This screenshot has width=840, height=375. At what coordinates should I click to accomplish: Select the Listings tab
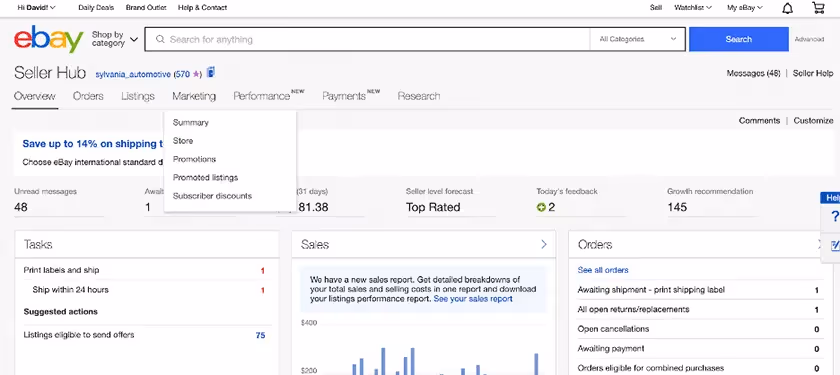click(x=138, y=96)
